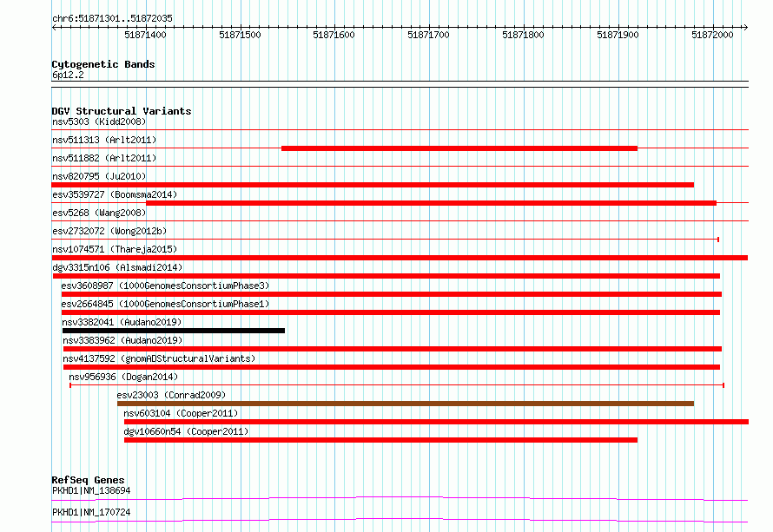Open variant esv23003 (Conrad2009) label

coord(171,395)
